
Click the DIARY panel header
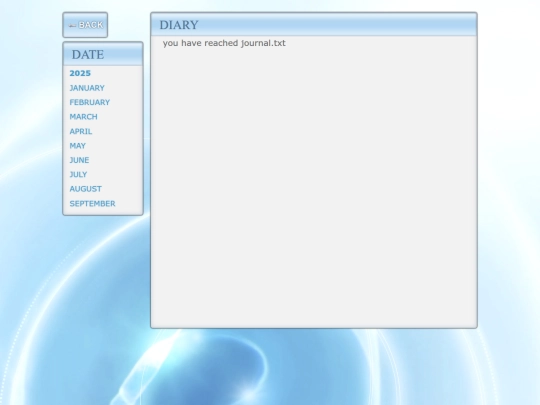click(314, 24)
